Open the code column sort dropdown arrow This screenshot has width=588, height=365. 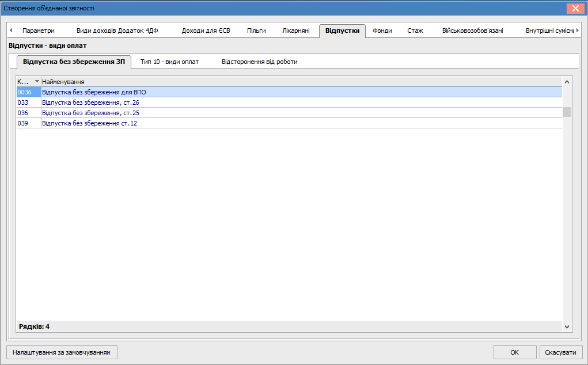(37, 82)
